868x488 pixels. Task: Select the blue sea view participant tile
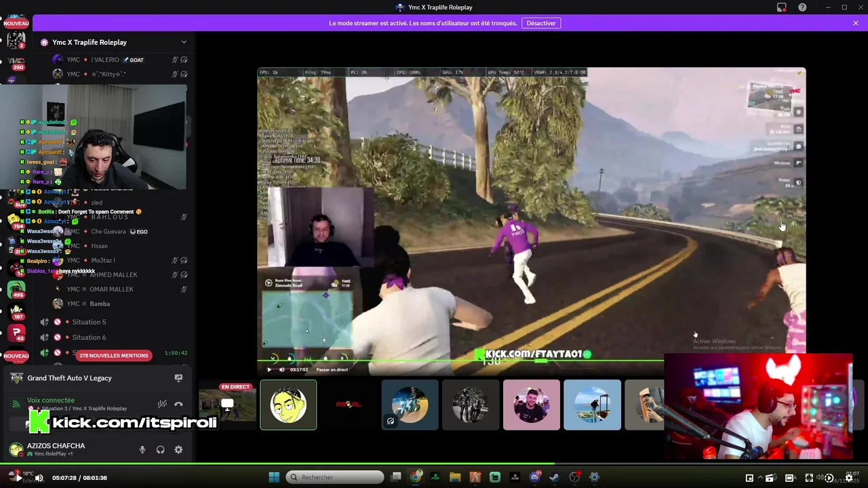tap(592, 405)
